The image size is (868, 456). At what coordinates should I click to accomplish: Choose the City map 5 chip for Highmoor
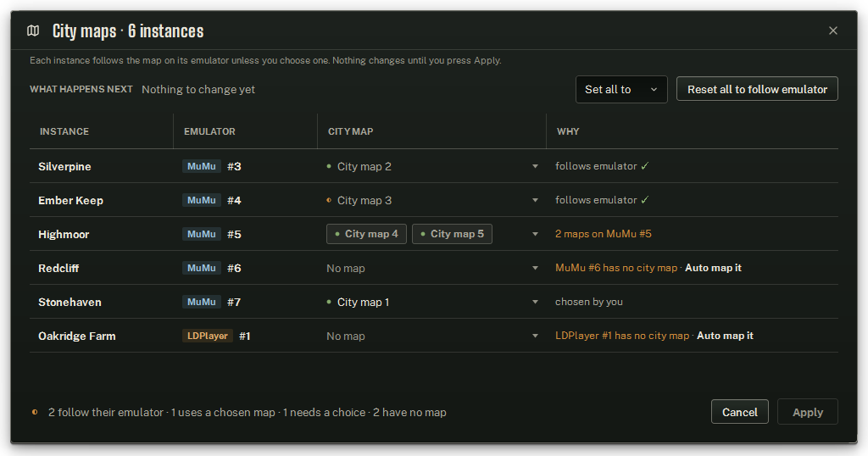tap(452, 234)
